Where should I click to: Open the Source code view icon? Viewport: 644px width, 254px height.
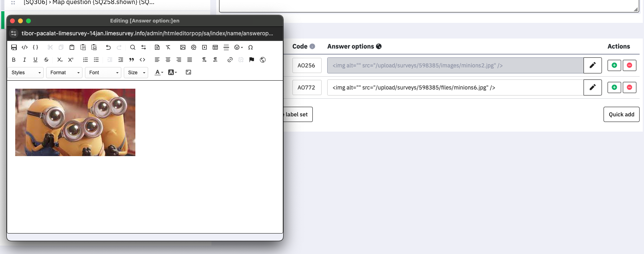[25, 47]
